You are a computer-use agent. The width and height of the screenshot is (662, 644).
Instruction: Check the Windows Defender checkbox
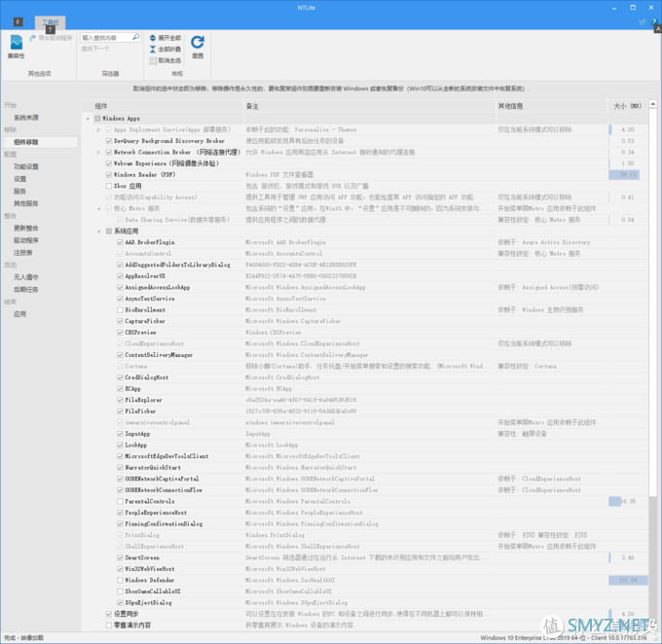pos(120,580)
